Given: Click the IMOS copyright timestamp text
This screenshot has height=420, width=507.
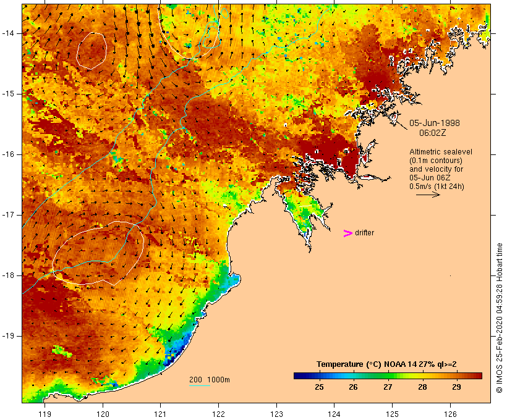Looking at the screenshot, I should (x=500, y=318).
